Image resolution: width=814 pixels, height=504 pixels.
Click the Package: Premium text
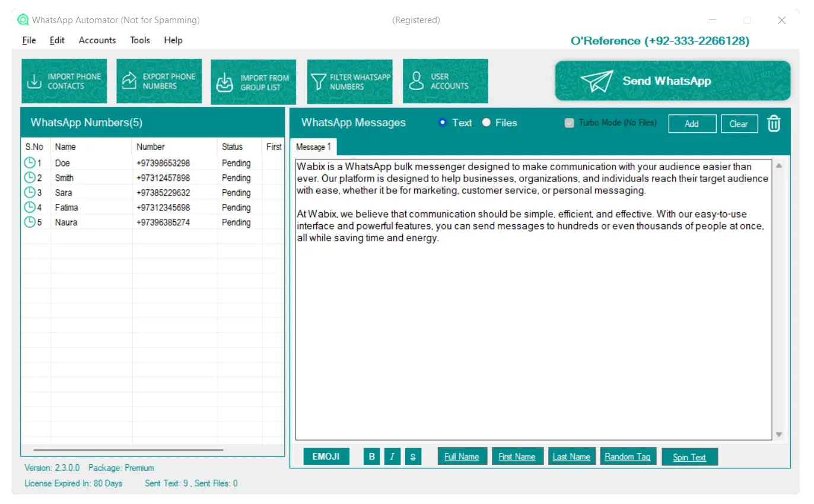(x=121, y=468)
